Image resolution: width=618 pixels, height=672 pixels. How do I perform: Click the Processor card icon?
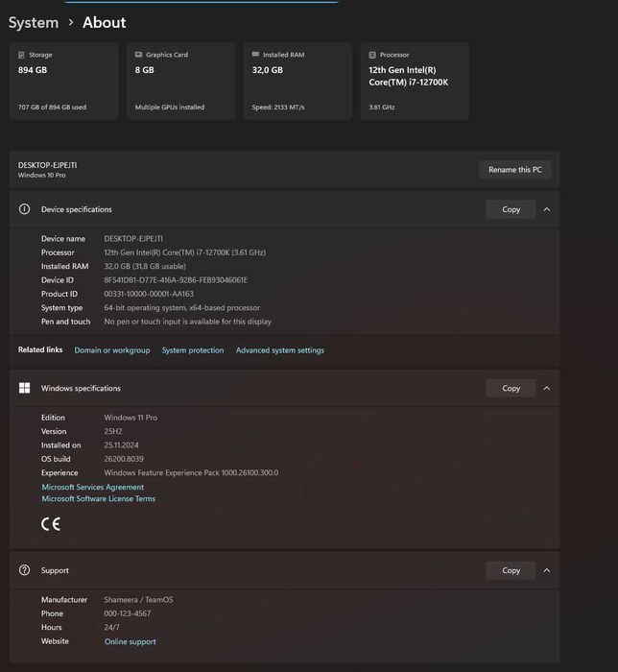pyautogui.click(x=372, y=55)
